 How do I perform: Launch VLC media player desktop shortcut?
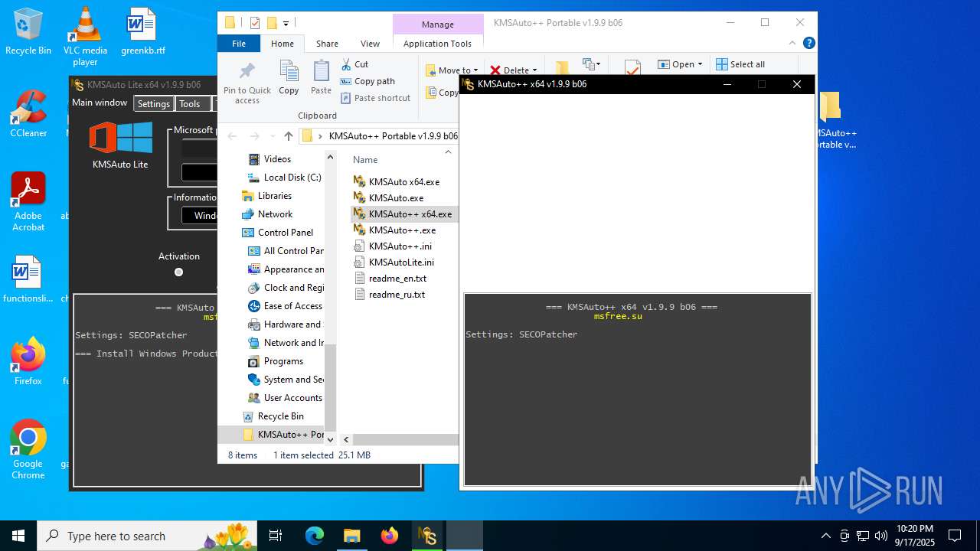tap(85, 36)
